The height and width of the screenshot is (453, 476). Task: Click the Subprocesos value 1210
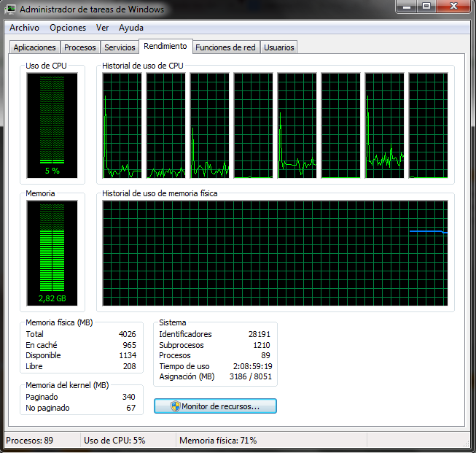tap(262, 345)
